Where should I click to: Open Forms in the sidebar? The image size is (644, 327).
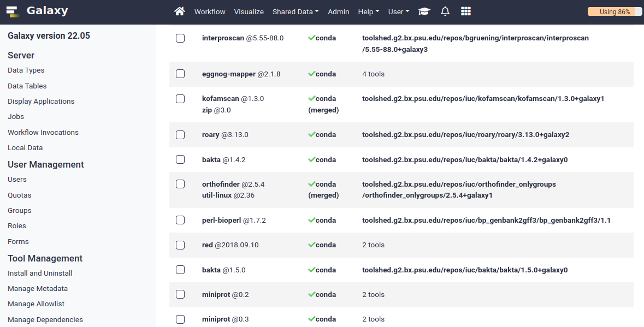[x=18, y=242]
